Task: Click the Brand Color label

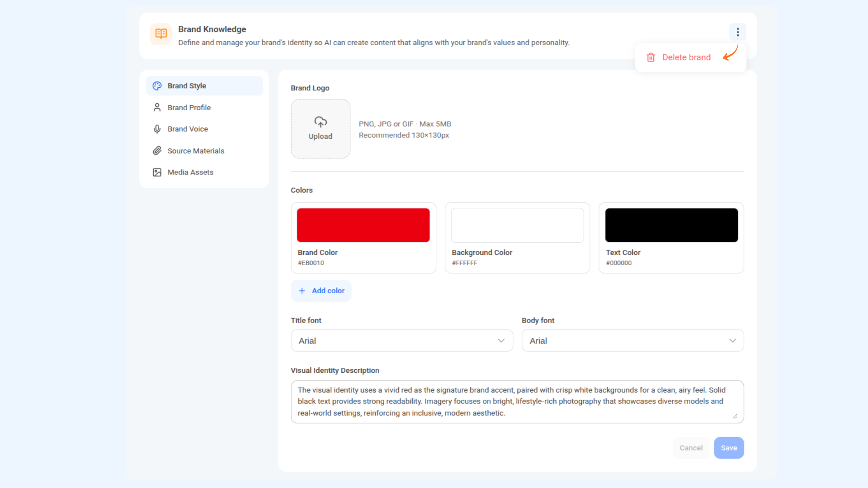Action: click(317, 253)
